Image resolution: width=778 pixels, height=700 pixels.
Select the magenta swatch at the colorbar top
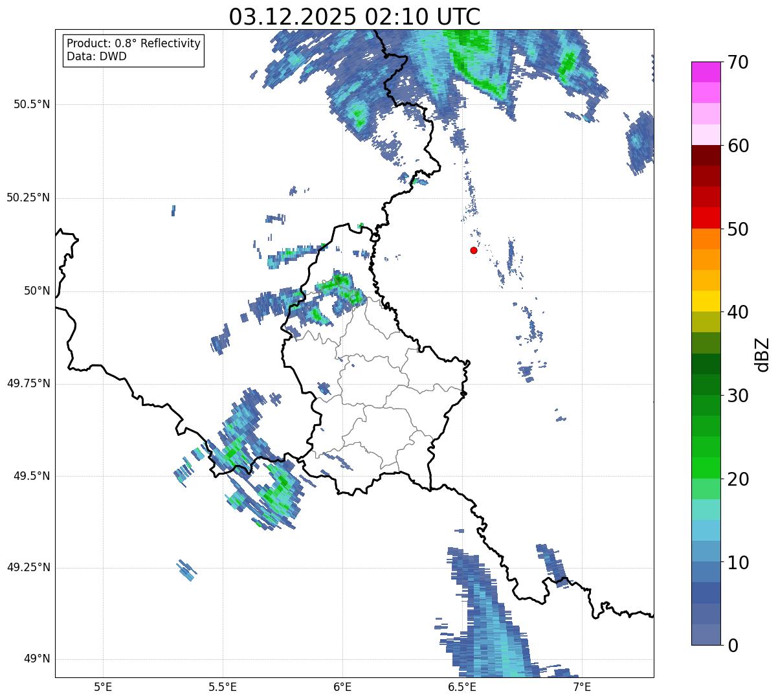click(x=706, y=72)
